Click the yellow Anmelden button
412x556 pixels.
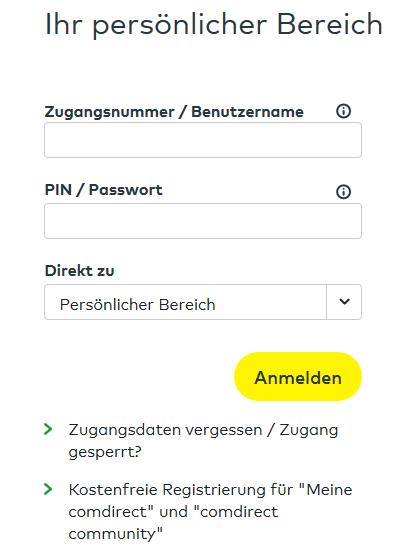(298, 377)
